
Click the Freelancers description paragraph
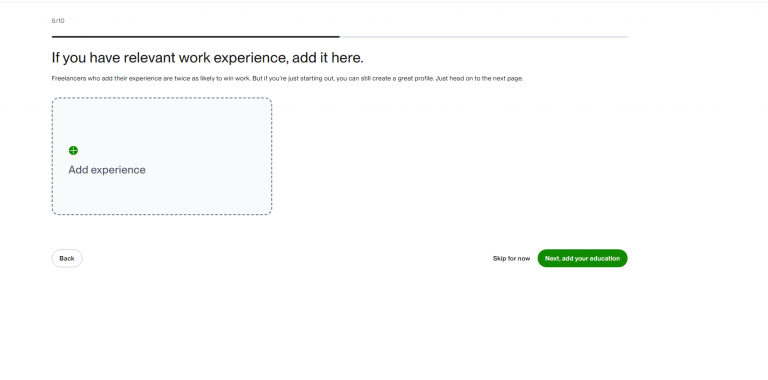point(288,78)
